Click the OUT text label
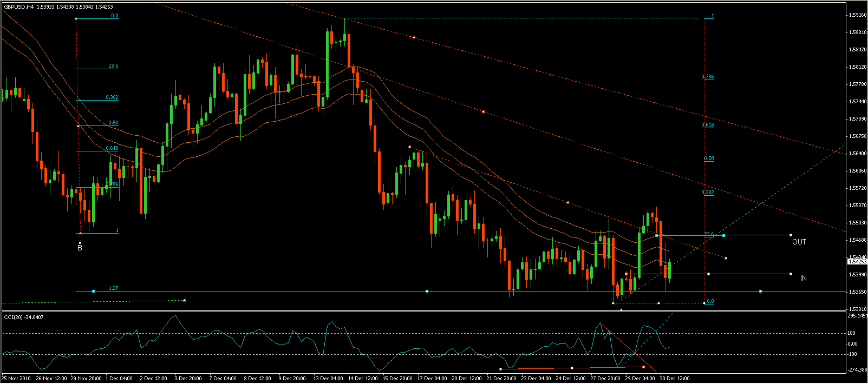 799,242
